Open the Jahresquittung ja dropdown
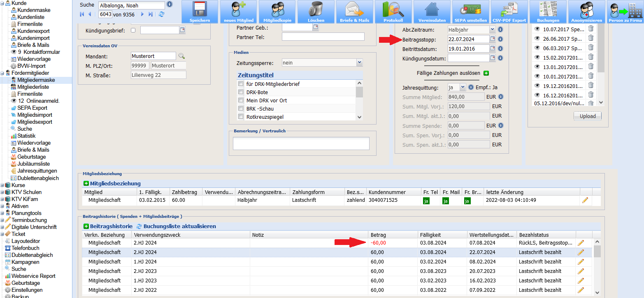 [463, 87]
